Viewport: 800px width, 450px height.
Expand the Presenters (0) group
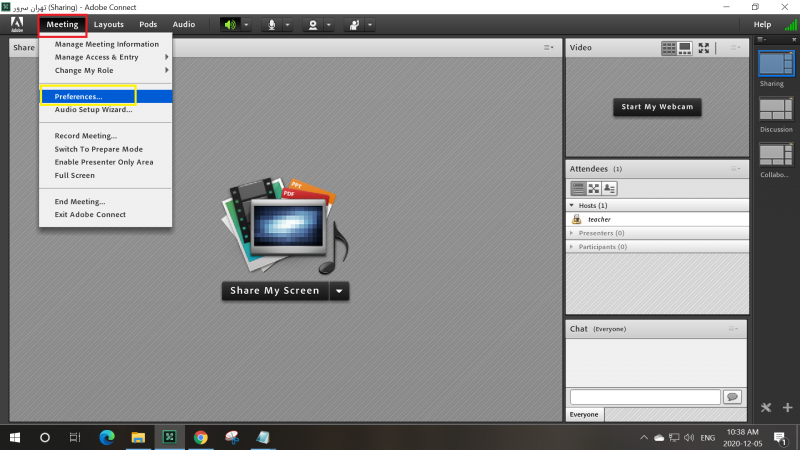pyautogui.click(x=572, y=232)
